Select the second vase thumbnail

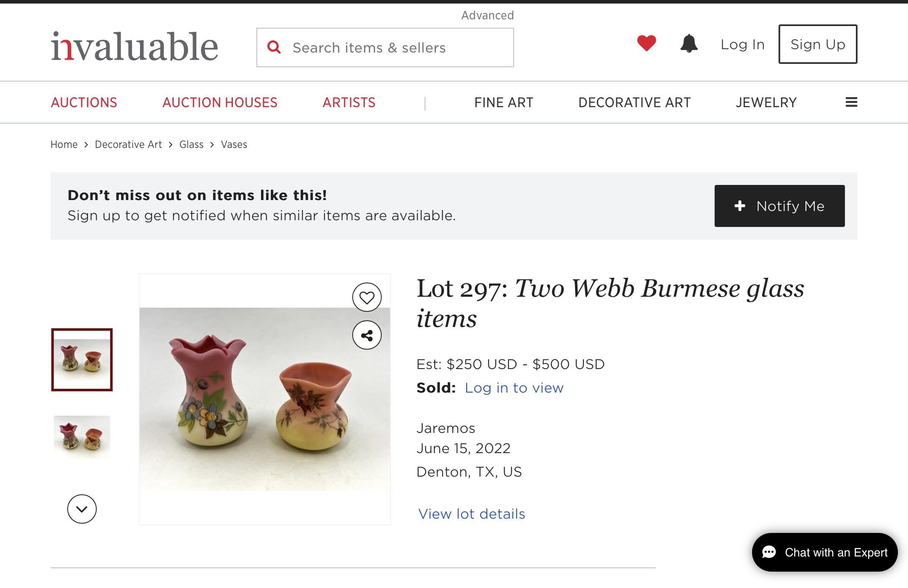(82, 437)
